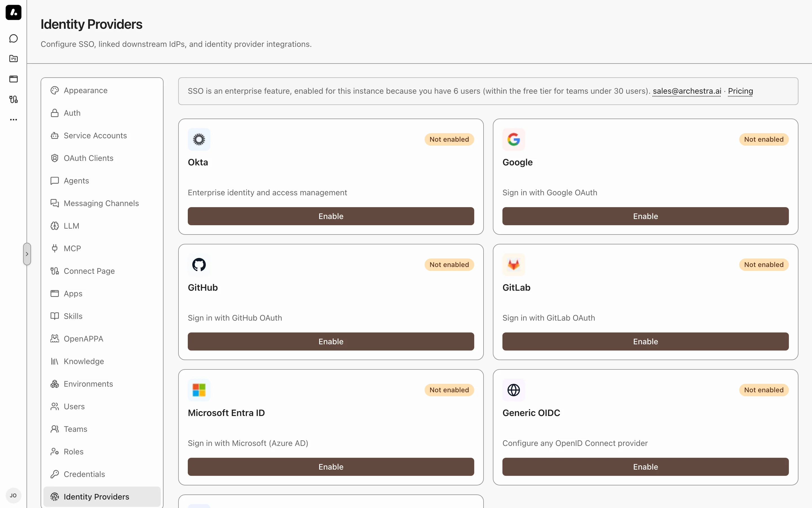Click the Environments boxes icon
The height and width of the screenshot is (508, 812).
point(55,384)
